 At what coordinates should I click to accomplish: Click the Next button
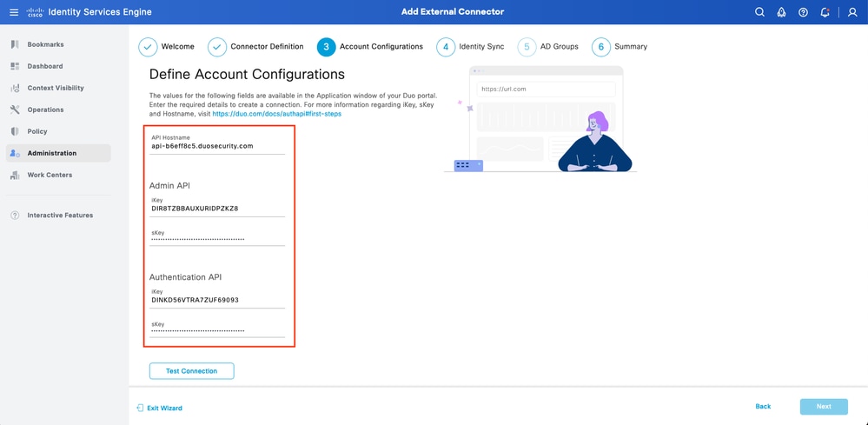(824, 407)
